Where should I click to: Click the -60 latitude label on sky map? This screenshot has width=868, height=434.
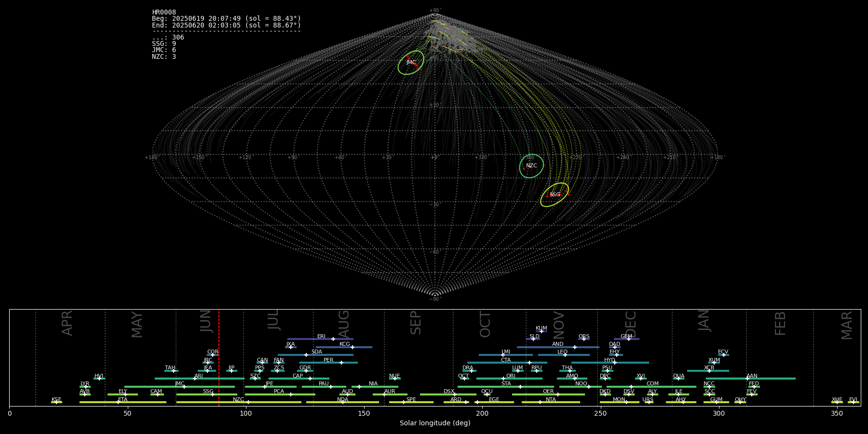(x=434, y=252)
